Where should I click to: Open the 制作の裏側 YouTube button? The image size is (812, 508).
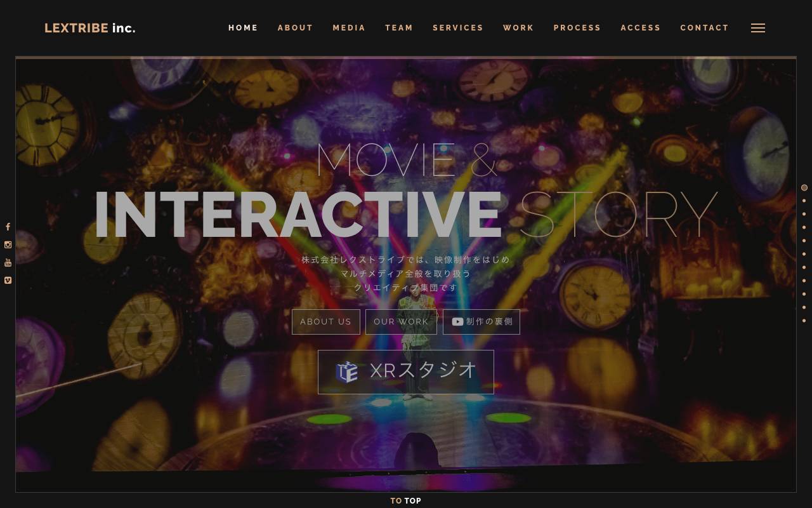[x=481, y=322]
